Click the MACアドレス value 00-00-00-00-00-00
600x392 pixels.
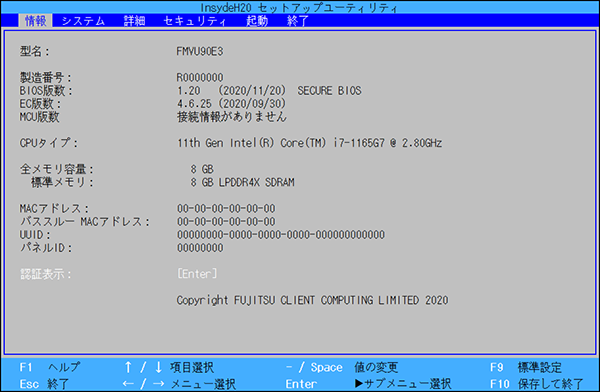(226, 209)
